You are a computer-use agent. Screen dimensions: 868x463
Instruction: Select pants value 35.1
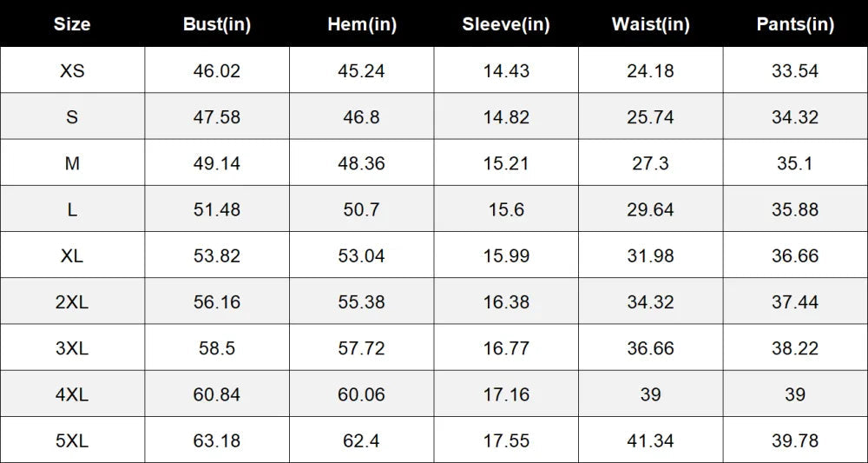[795, 163]
